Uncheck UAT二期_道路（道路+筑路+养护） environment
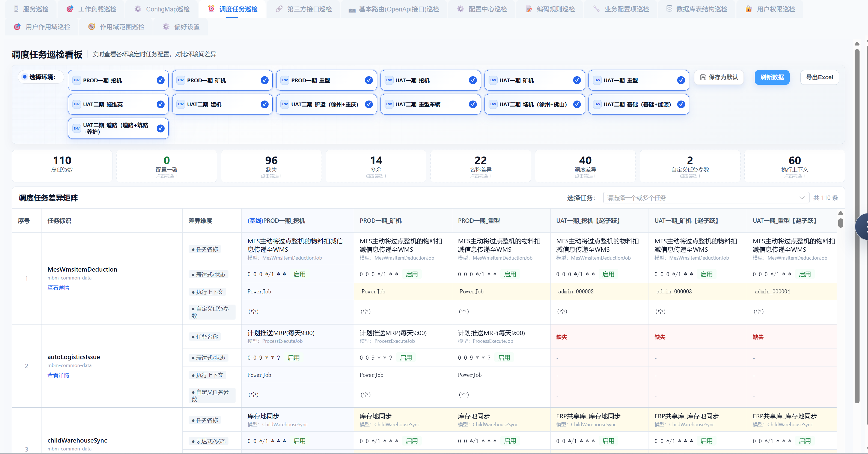Screen dimensions: 868x454 click(x=160, y=128)
